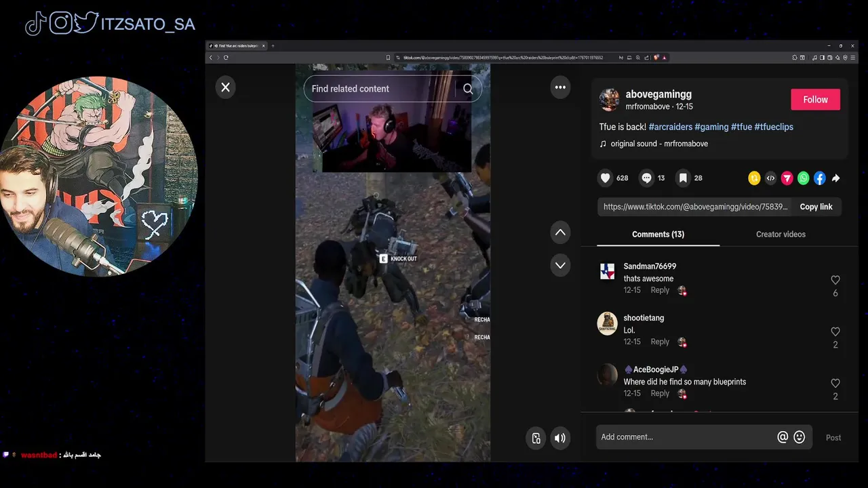
Task: Mention a user with the @ icon
Action: tap(783, 437)
